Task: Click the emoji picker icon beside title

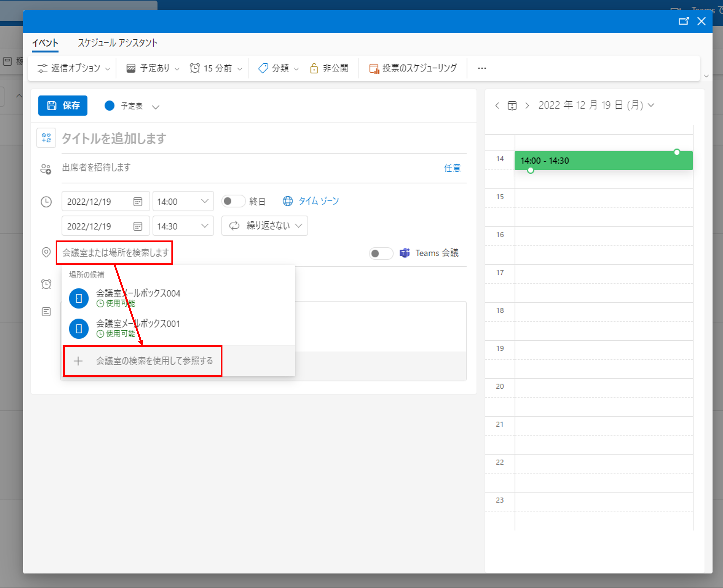Action: [x=46, y=138]
